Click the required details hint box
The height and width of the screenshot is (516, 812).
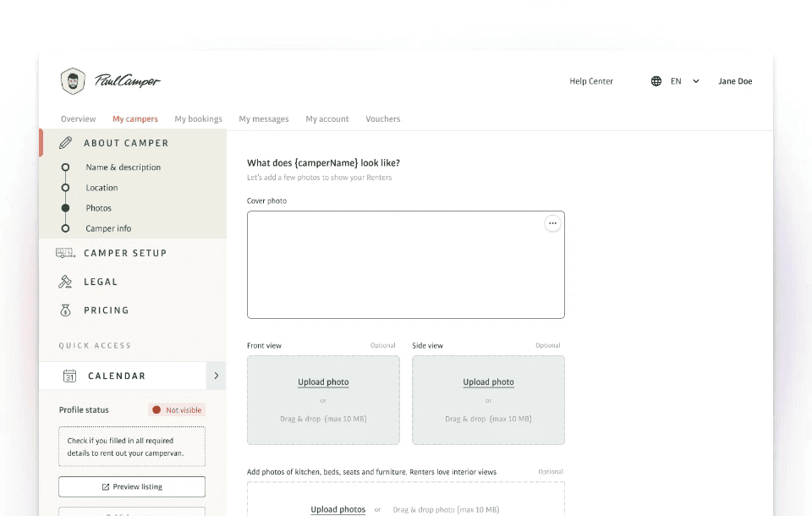click(132, 447)
